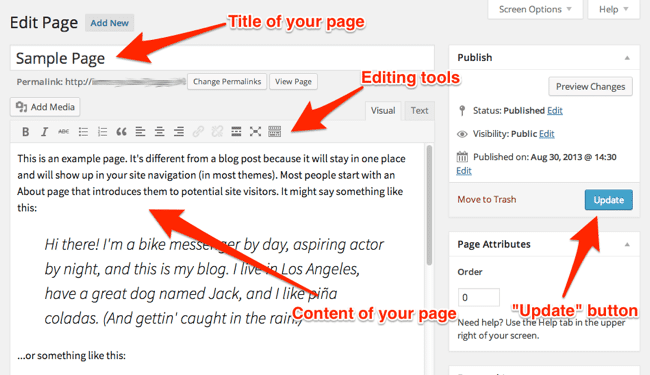Edit the Published status link
Screen dimensions: 650x375
555,111
